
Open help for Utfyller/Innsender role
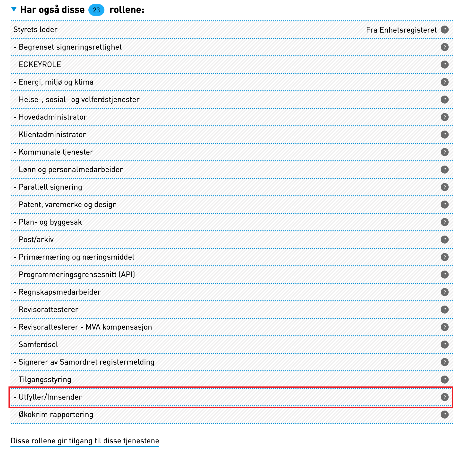click(444, 397)
